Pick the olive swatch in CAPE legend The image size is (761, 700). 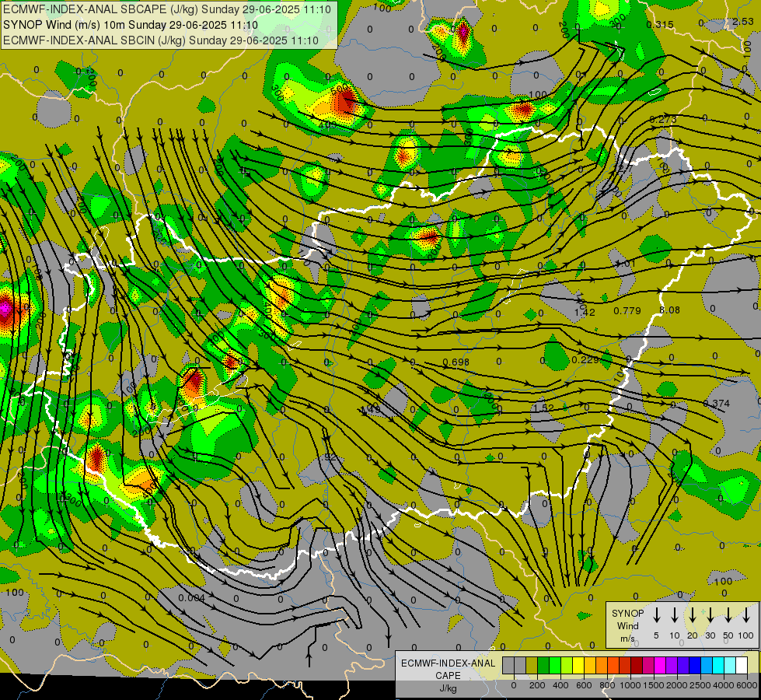(x=532, y=665)
